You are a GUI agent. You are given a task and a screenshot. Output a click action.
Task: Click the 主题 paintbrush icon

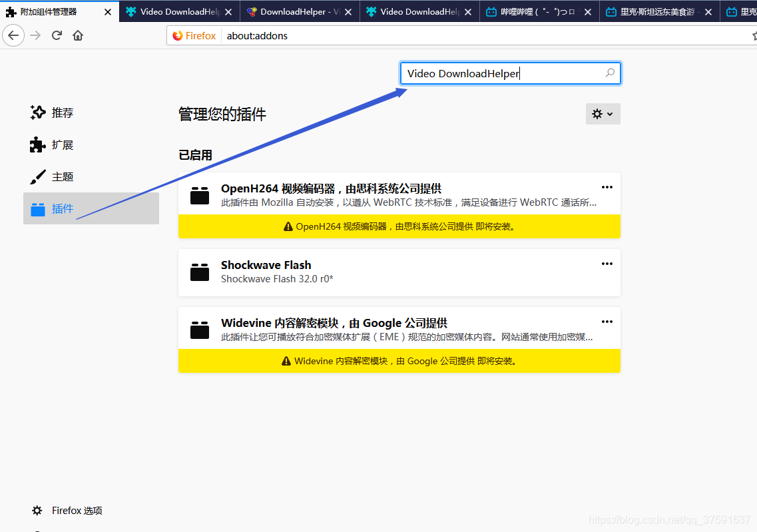pyautogui.click(x=38, y=176)
